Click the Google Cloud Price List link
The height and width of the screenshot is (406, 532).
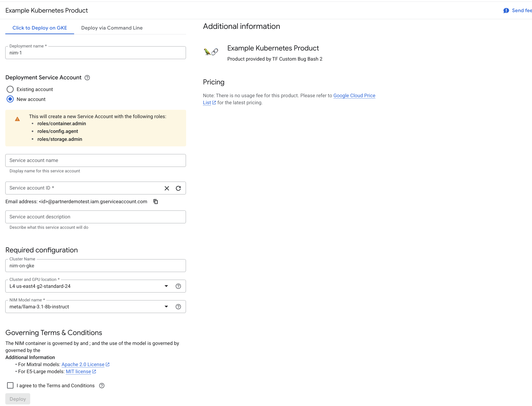pyautogui.click(x=354, y=95)
